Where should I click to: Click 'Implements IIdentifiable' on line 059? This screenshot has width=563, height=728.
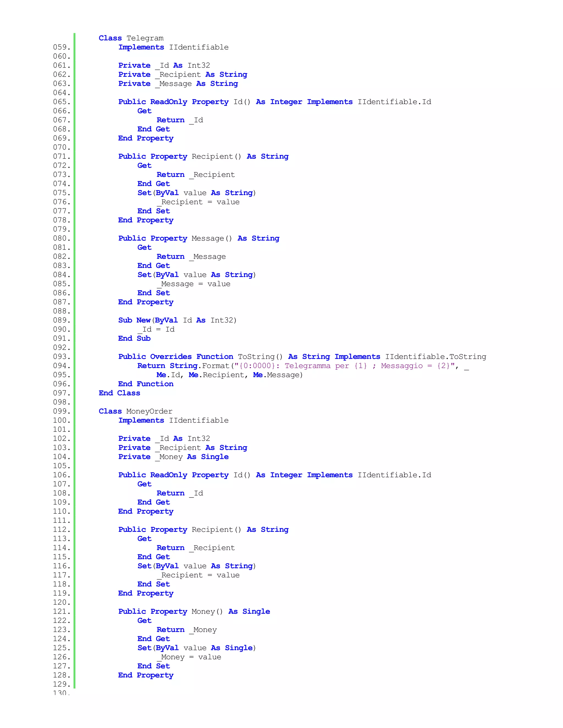click(x=173, y=47)
